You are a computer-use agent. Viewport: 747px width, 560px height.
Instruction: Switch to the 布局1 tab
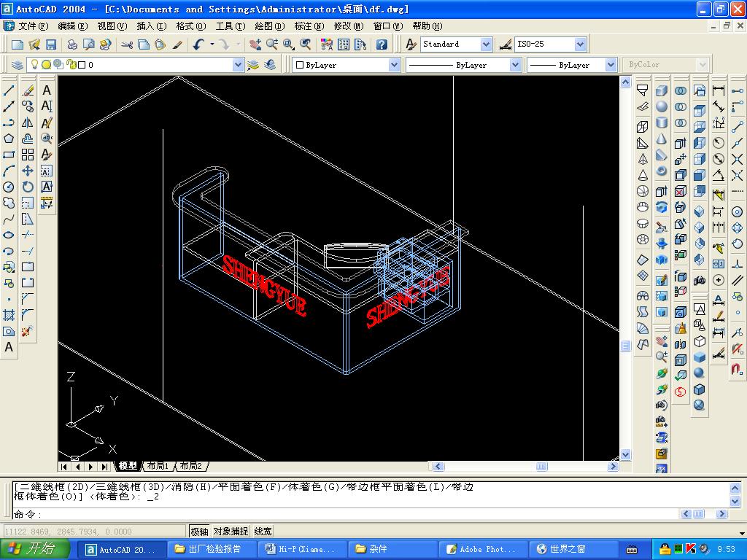(x=158, y=466)
